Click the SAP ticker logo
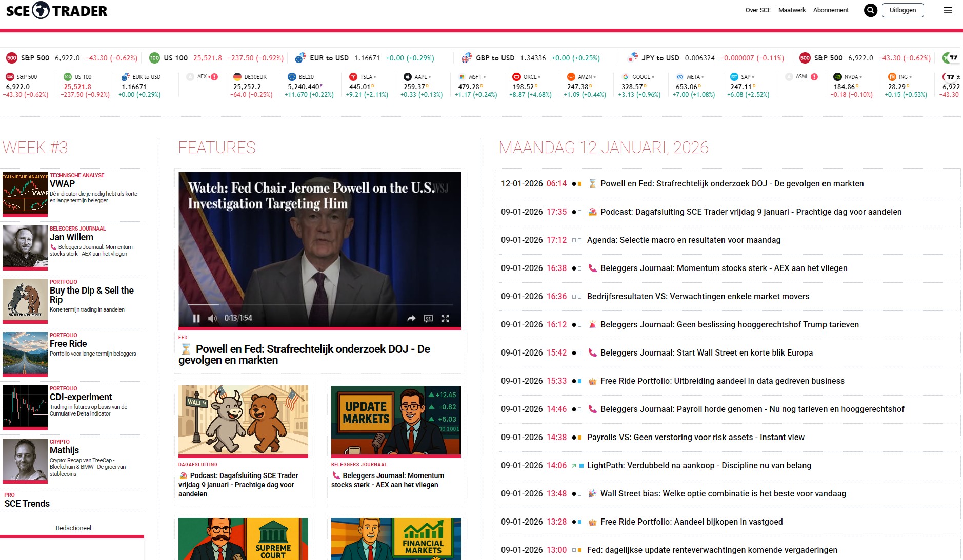Viewport: 963px width, 560px height. (x=734, y=77)
